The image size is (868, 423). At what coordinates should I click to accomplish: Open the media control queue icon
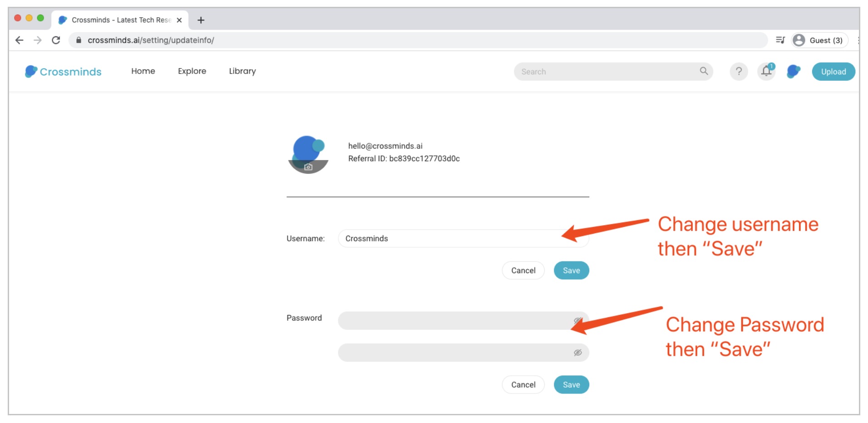click(780, 40)
